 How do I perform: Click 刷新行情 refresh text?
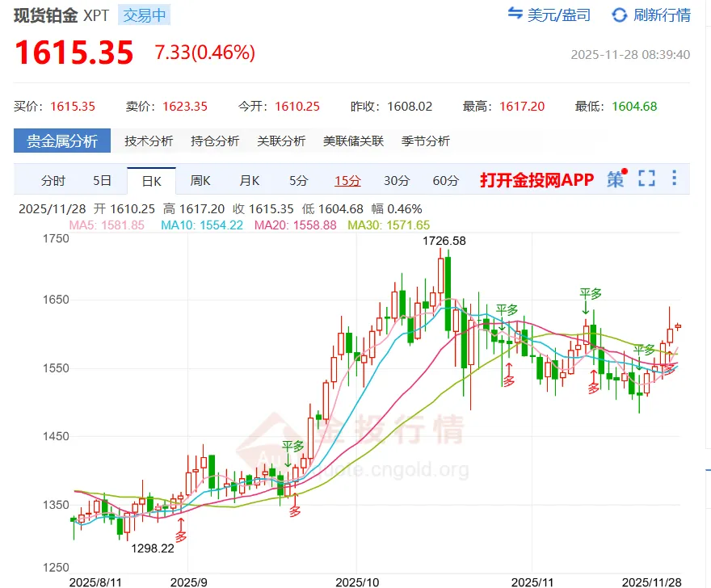click(662, 15)
